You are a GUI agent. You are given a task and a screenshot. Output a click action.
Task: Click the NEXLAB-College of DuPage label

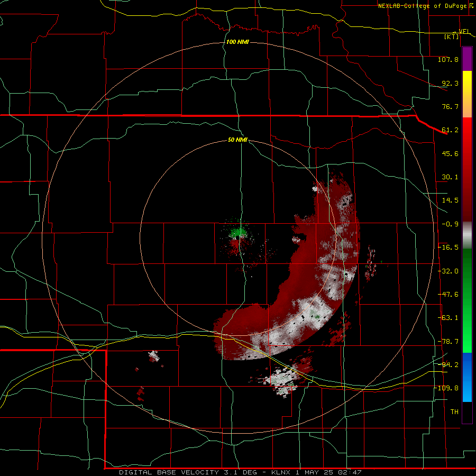click(x=423, y=6)
